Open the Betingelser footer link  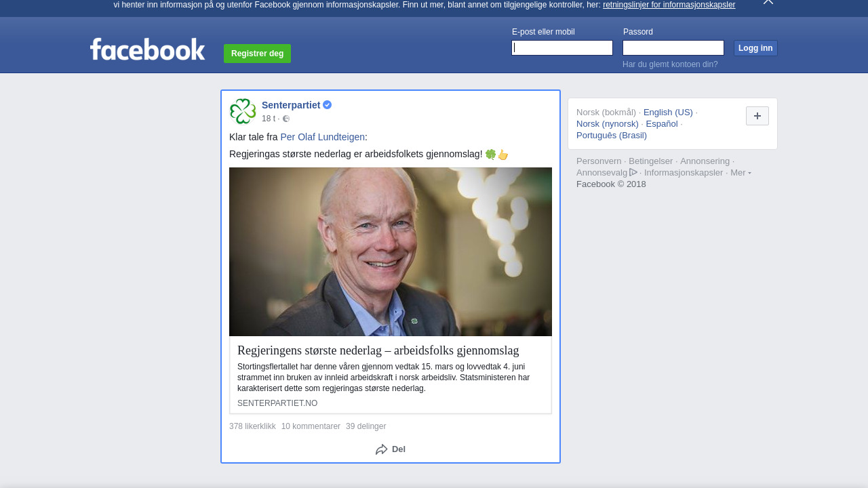pos(651,161)
